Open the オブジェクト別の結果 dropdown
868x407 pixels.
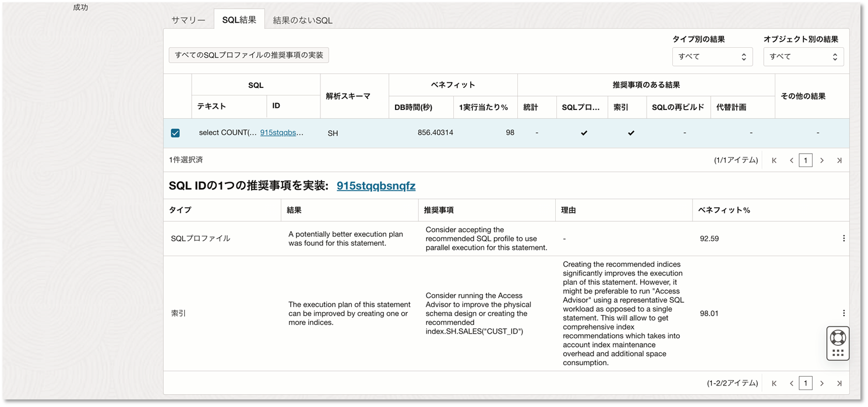(803, 56)
